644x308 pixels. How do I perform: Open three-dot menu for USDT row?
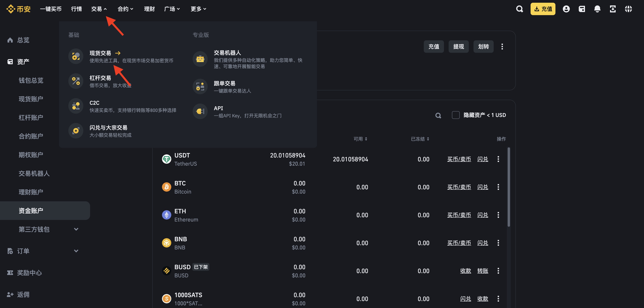pyautogui.click(x=498, y=159)
